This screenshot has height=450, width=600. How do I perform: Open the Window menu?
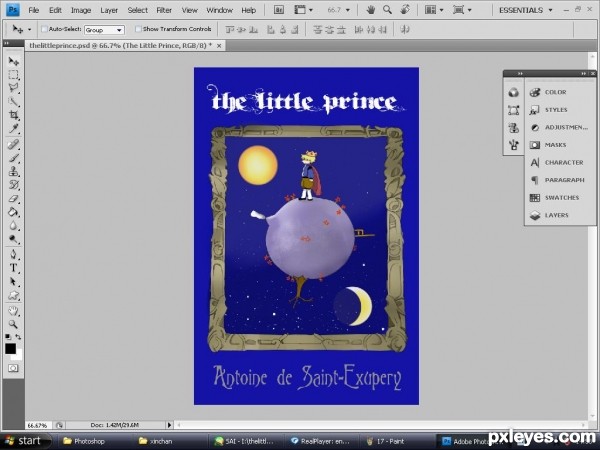[x=219, y=10]
